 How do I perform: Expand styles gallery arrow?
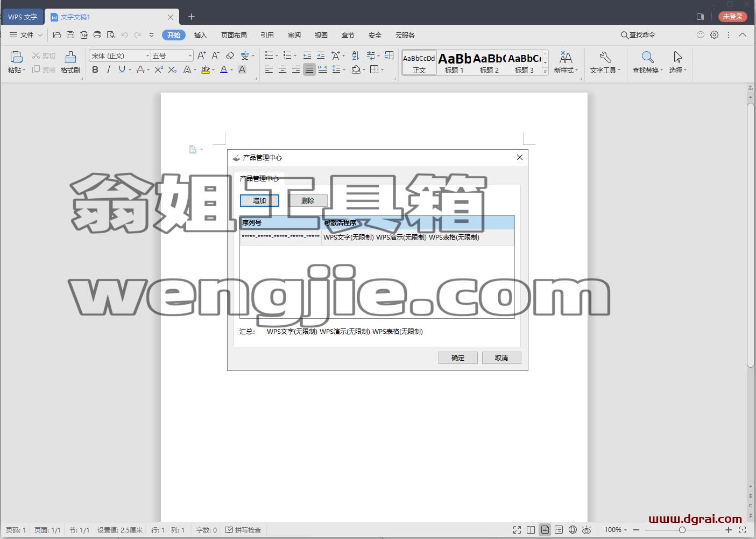(545, 71)
